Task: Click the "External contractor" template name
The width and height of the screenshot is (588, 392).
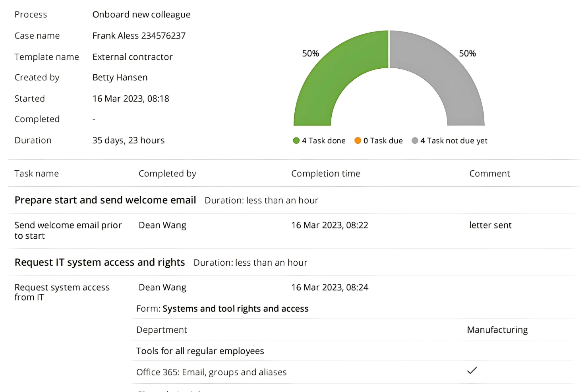Action: (132, 57)
